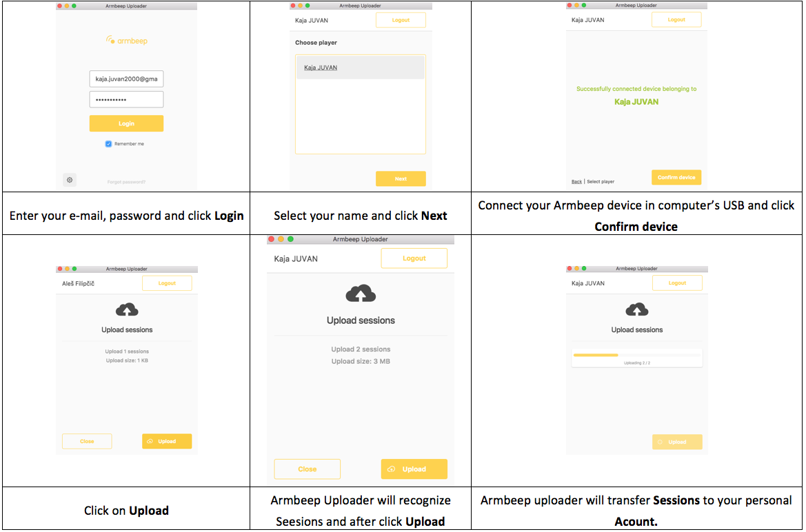Click the 'Upload 1 sessions' text
The width and height of the screenshot is (806, 532).
127,351
